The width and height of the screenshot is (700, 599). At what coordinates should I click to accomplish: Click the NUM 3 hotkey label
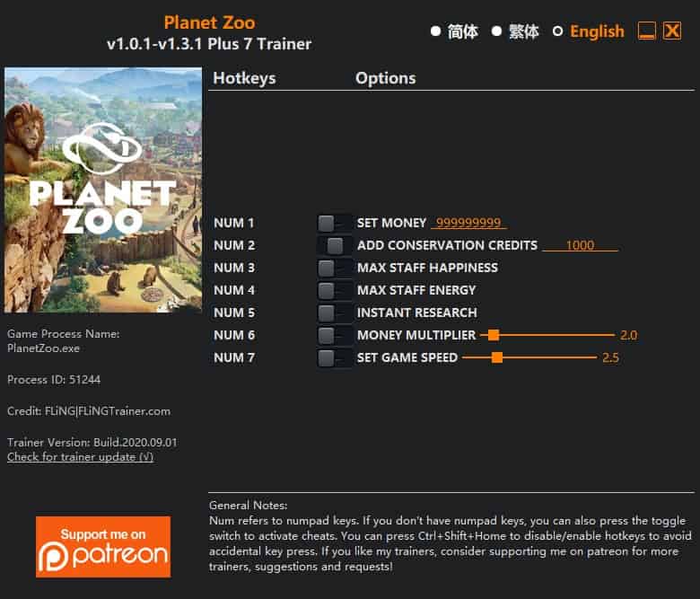coord(234,268)
